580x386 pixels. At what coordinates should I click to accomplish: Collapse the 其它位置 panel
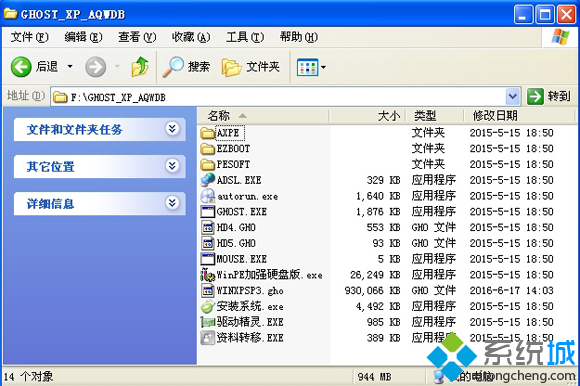172,166
